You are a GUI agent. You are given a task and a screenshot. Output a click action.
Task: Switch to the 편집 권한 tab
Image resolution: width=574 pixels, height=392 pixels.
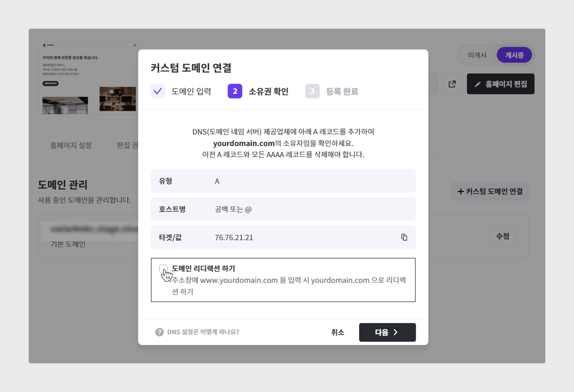point(127,145)
